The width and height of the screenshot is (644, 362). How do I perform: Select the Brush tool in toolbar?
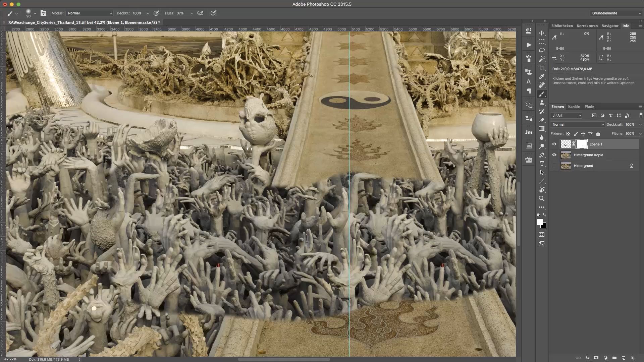point(542,94)
